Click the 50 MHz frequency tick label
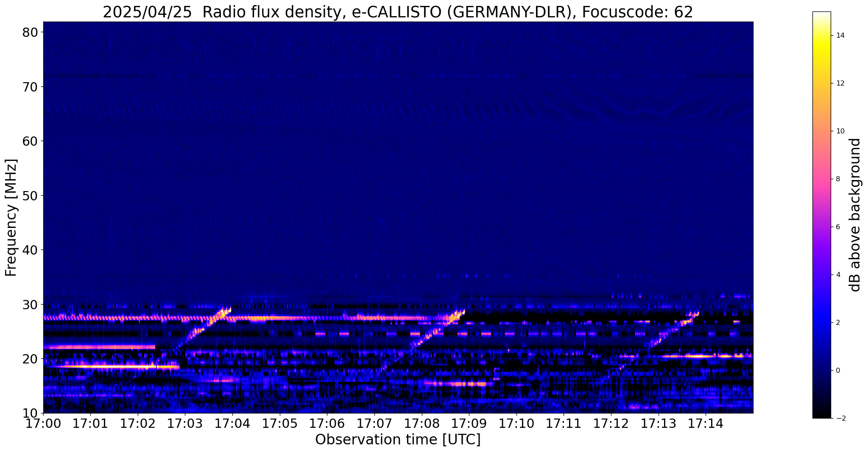Viewport: 868px width, 452px height. click(x=30, y=195)
